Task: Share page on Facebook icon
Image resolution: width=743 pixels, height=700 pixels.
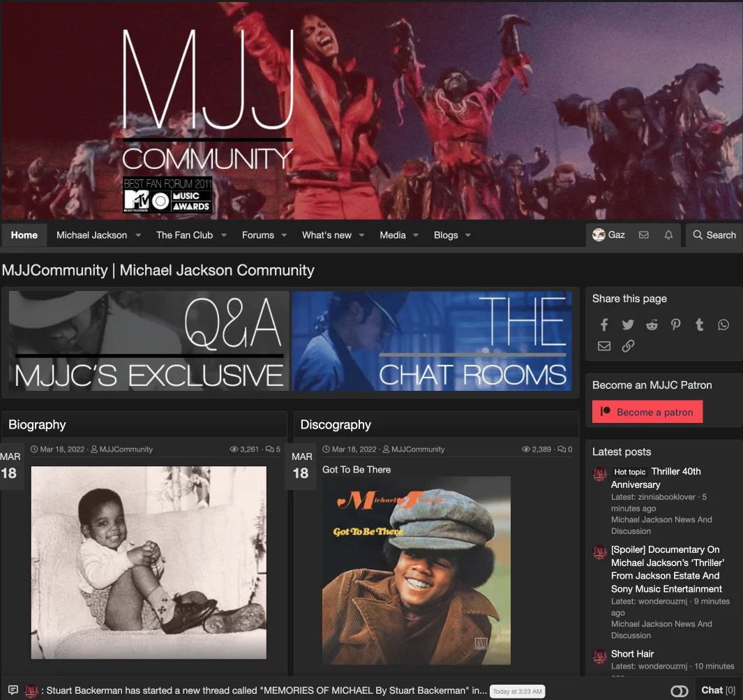Action: pos(604,325)
